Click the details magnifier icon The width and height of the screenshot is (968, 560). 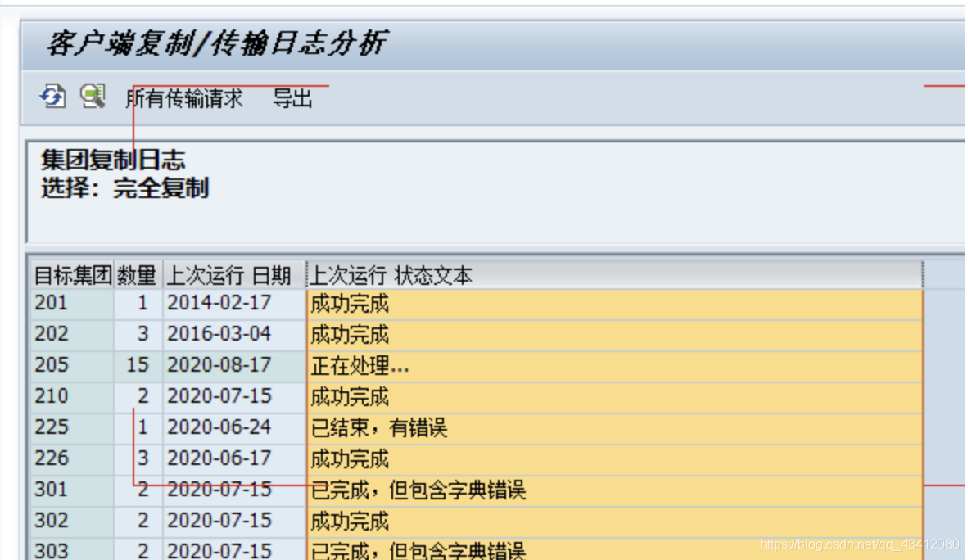93,97
